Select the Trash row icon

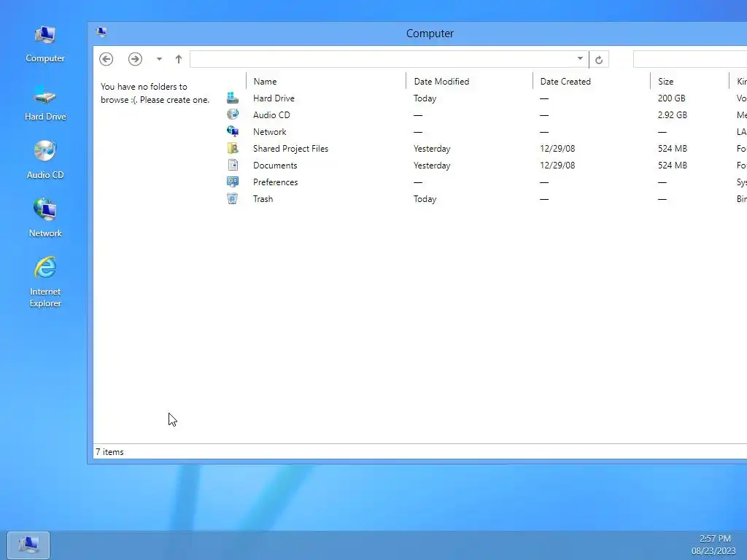[233, 198]
